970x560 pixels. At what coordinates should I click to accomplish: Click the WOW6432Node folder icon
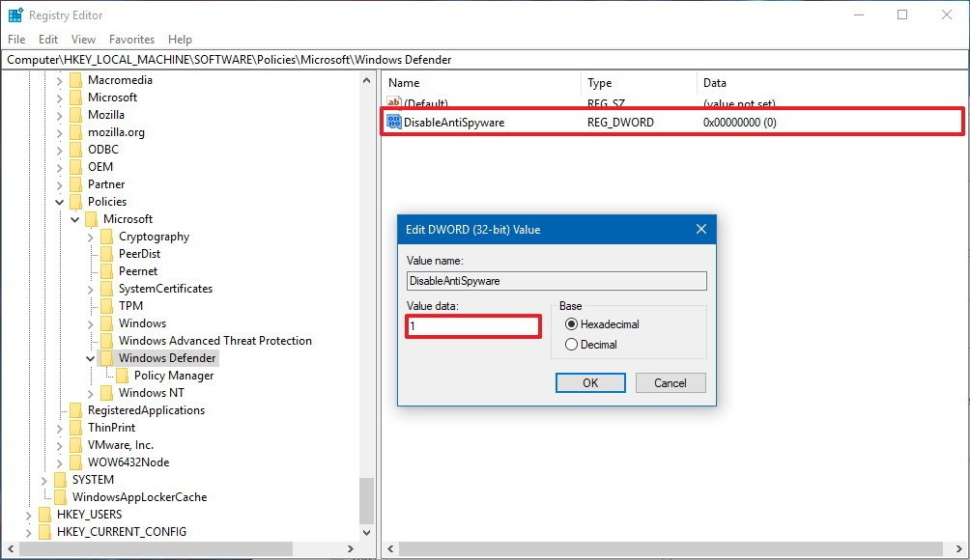(76, 462)
